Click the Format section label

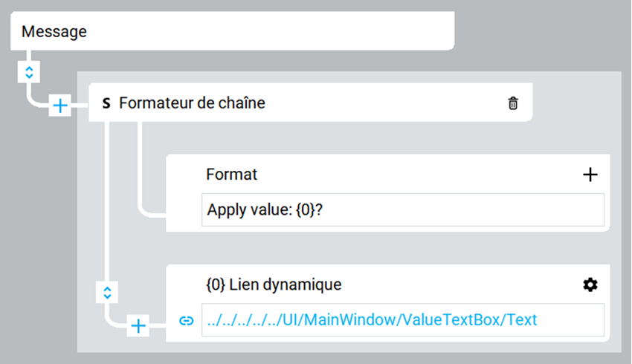pyautogui.click(x=231, y=175)
